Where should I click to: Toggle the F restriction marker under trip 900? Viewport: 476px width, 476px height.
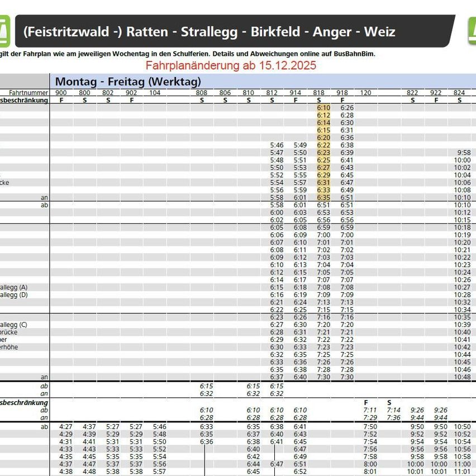[x=61, y=100]
